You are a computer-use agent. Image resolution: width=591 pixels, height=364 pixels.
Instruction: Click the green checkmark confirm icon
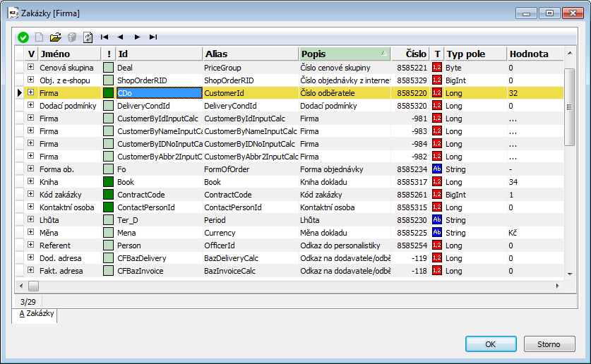tap(23, 37)
